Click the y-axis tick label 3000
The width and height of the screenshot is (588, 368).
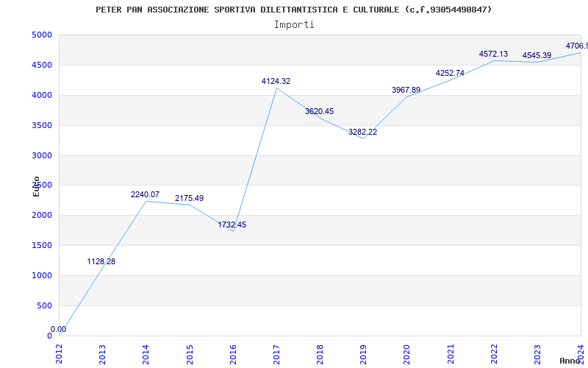point(42,155)
